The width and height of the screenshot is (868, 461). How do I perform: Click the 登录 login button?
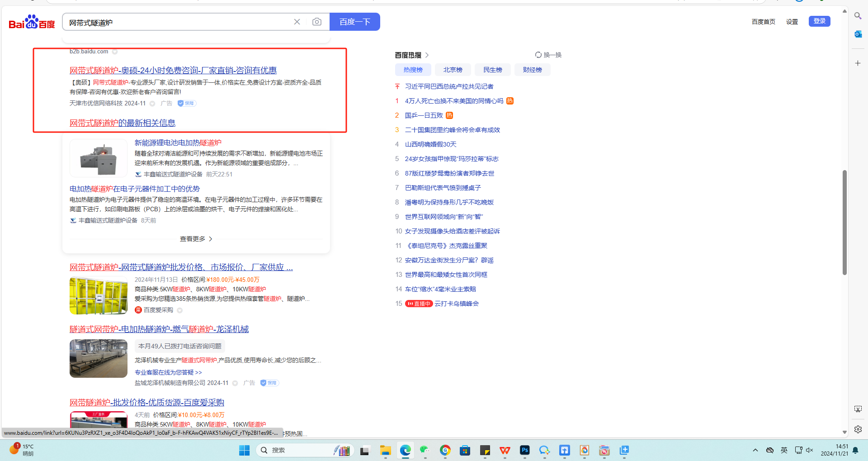click(x=819, y=21)
